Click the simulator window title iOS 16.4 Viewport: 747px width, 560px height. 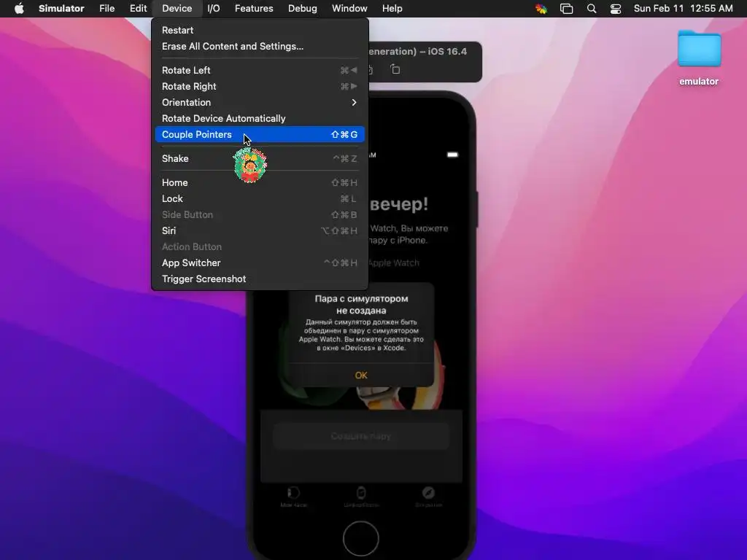[418, 52]
